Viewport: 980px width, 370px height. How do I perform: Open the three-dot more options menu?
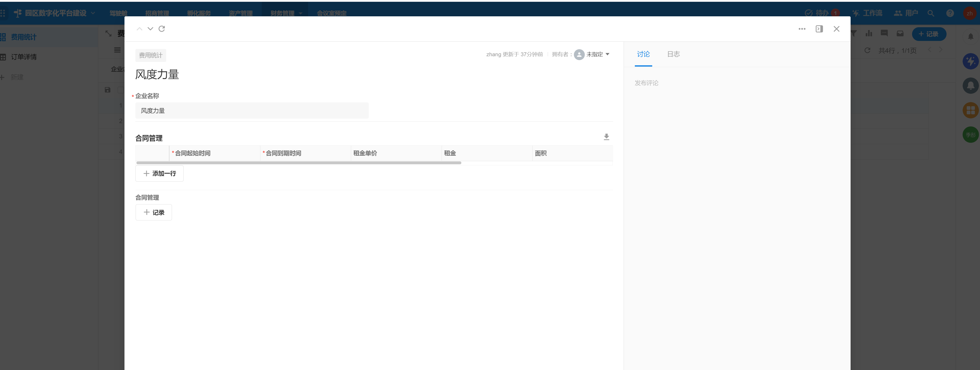pos(802,29)
